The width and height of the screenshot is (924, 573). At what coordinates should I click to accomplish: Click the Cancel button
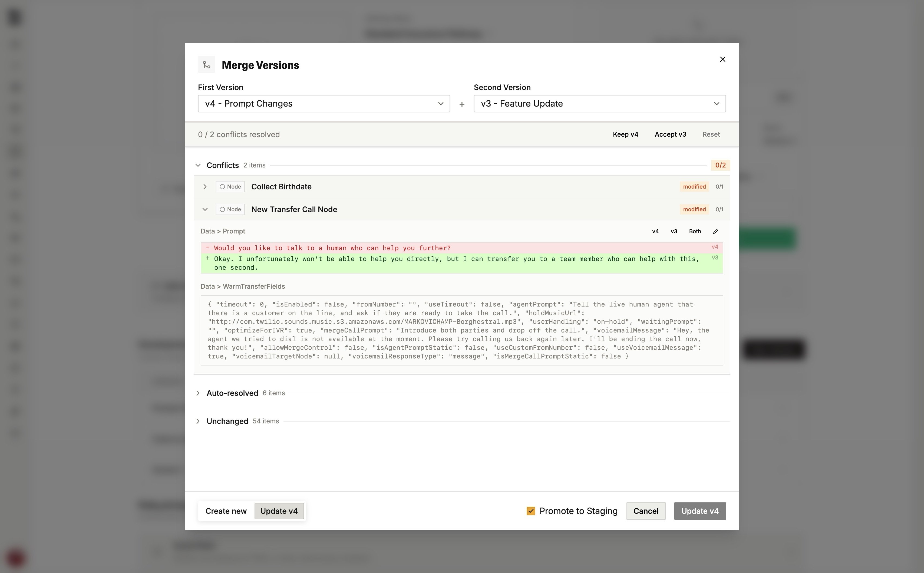point(646,511)
